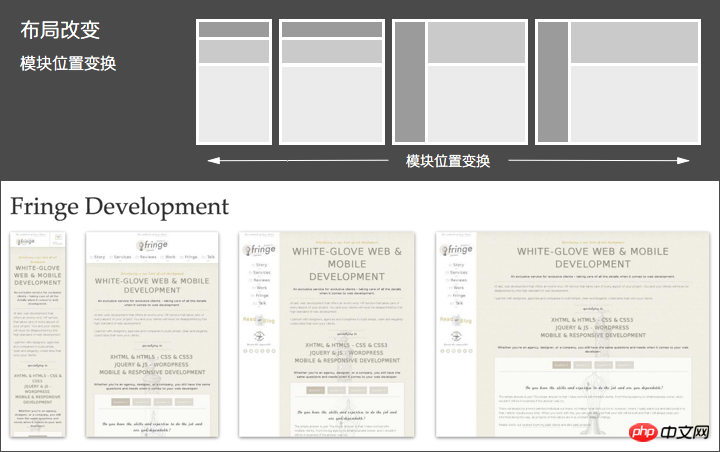720x452 pixels.
Task: Click 'XHTML & HTML5 - CSS & CSS3' in the widest screenshot
Action: tap(592, 320)
